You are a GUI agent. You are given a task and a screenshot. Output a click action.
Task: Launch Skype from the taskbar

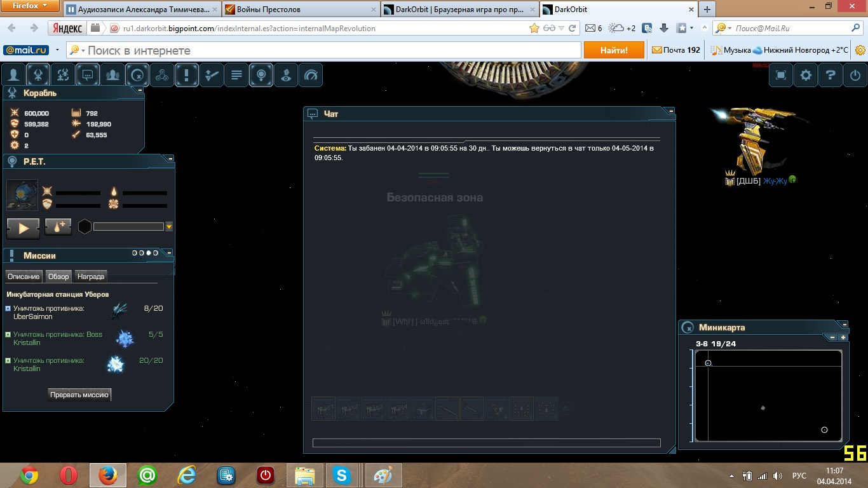pyautogui.click(x=342, y=475)
